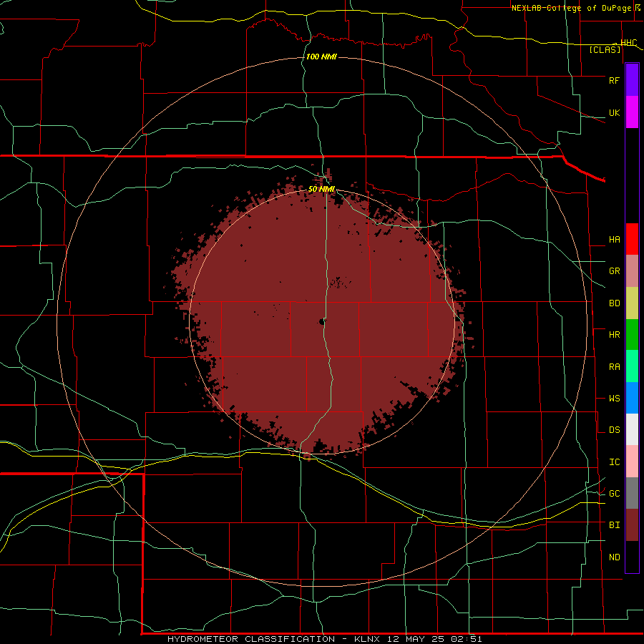Select the dusty pink GR legend swatch

click(x=632, y=271)
